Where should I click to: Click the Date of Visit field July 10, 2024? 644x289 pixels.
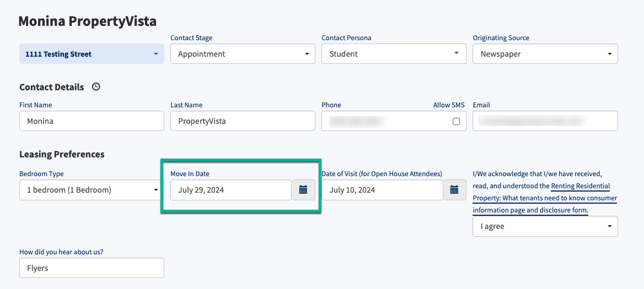coord(383,190)
